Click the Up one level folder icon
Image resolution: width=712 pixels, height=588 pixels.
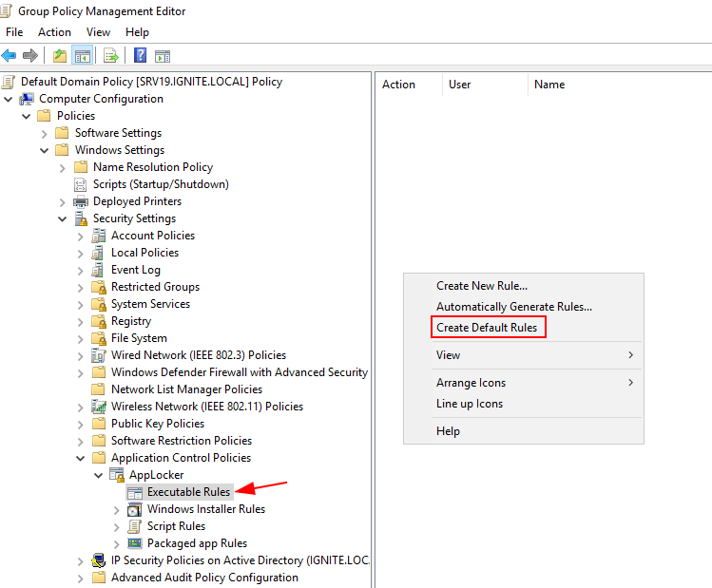click(60, 56)
